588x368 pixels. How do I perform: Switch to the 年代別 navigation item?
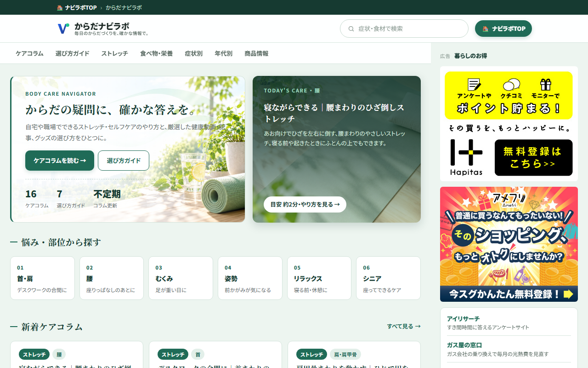coord(224,53)
